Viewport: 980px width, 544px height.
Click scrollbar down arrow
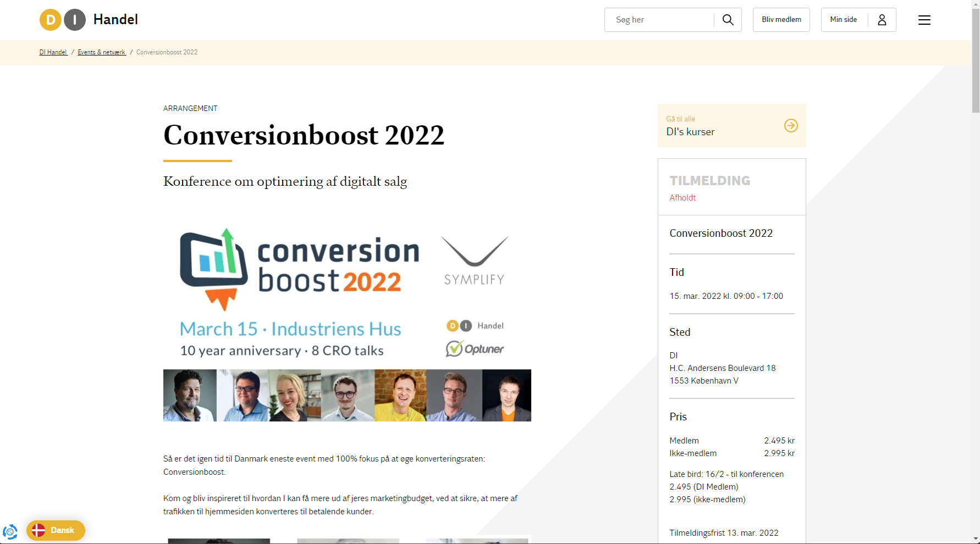coord(976,539)
